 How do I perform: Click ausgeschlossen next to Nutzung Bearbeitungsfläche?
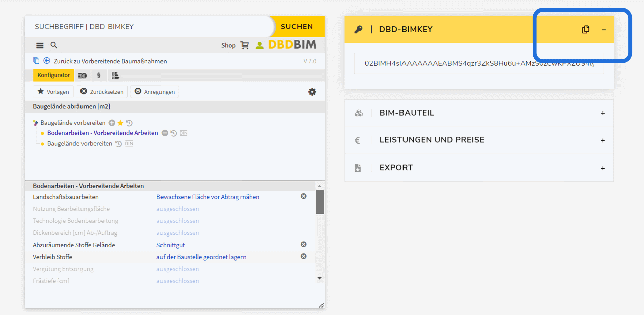178,209
